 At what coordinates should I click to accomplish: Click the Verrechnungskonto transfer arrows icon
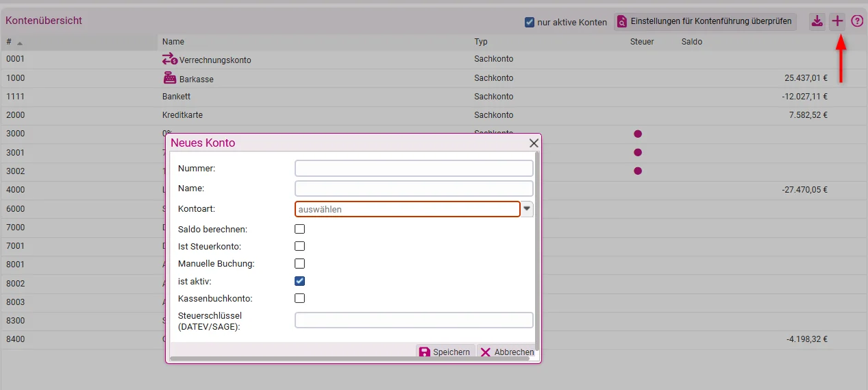coord(169,59)
